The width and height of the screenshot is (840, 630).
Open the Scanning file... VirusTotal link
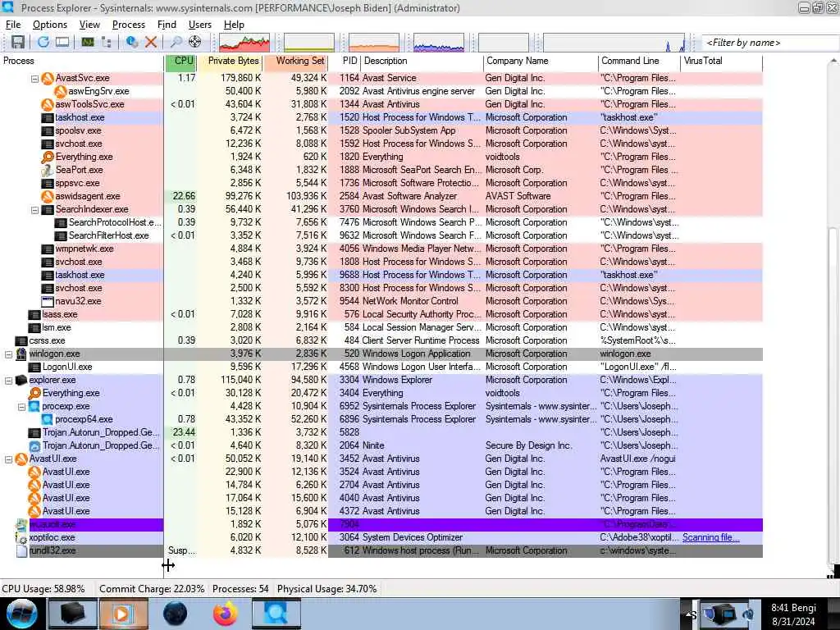click(x=711, y=537)
